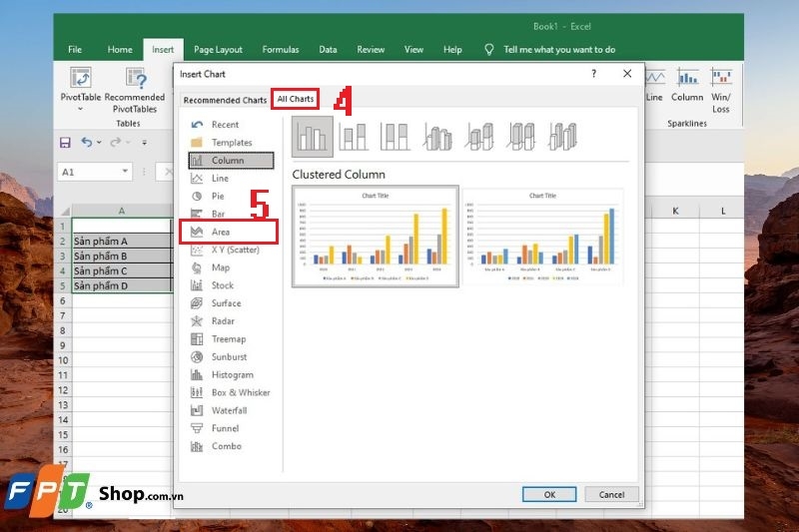Save the workbook via the Quick Access icon

[x=65, y=143]
